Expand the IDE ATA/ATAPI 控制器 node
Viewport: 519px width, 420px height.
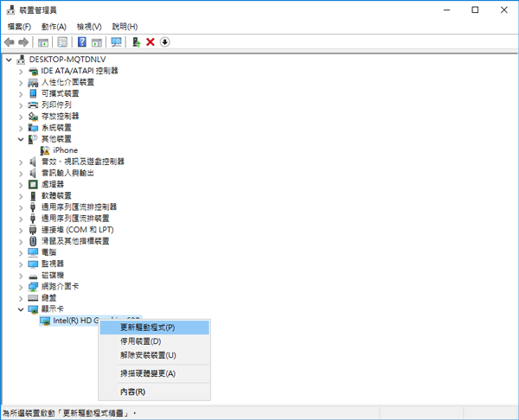point(21,72)
